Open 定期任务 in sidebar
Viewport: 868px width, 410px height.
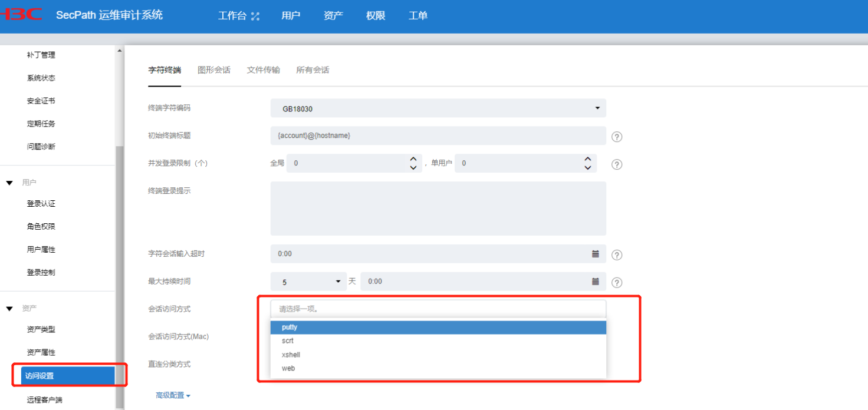click(x=41, y=124)
